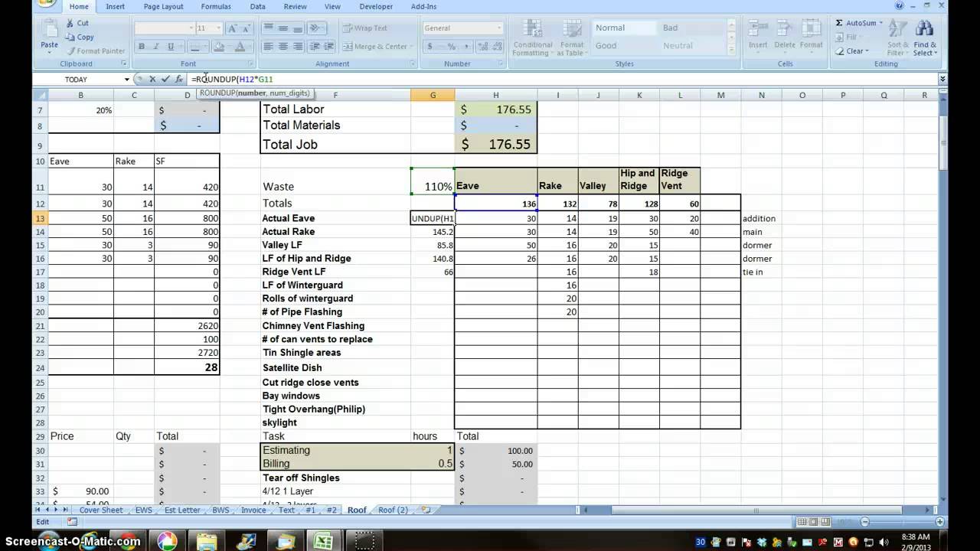This screenshot has width=980, height=551.
Task: Click the formula bar input
Action: point(563,79)
